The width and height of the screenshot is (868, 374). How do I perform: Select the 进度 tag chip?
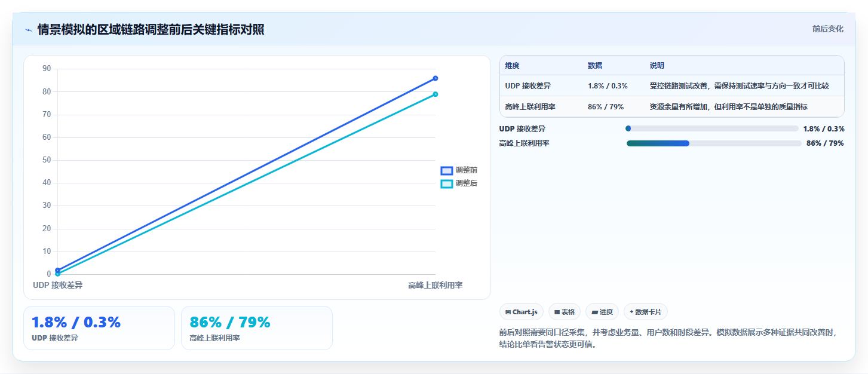click(x=602, y=312)
